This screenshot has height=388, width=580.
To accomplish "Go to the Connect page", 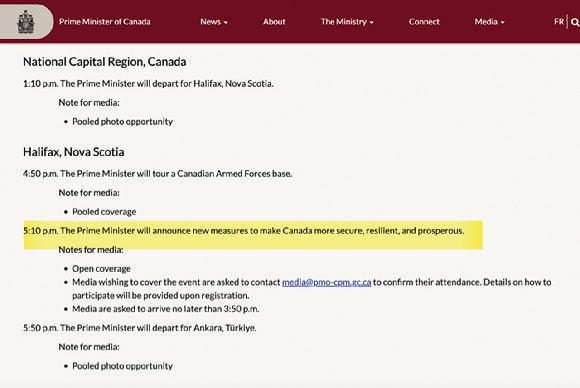I will tap(424, 22).
